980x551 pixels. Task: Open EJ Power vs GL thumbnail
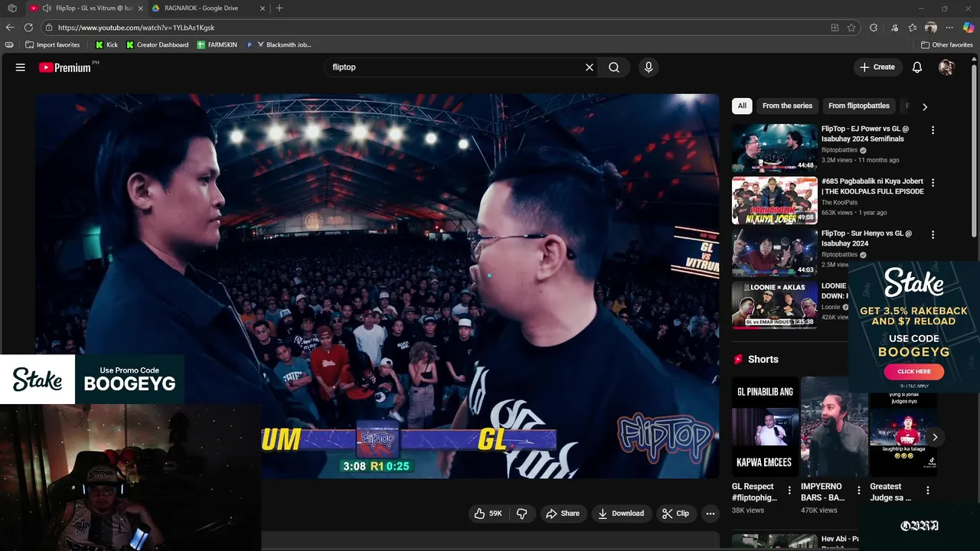click(774, 148)
